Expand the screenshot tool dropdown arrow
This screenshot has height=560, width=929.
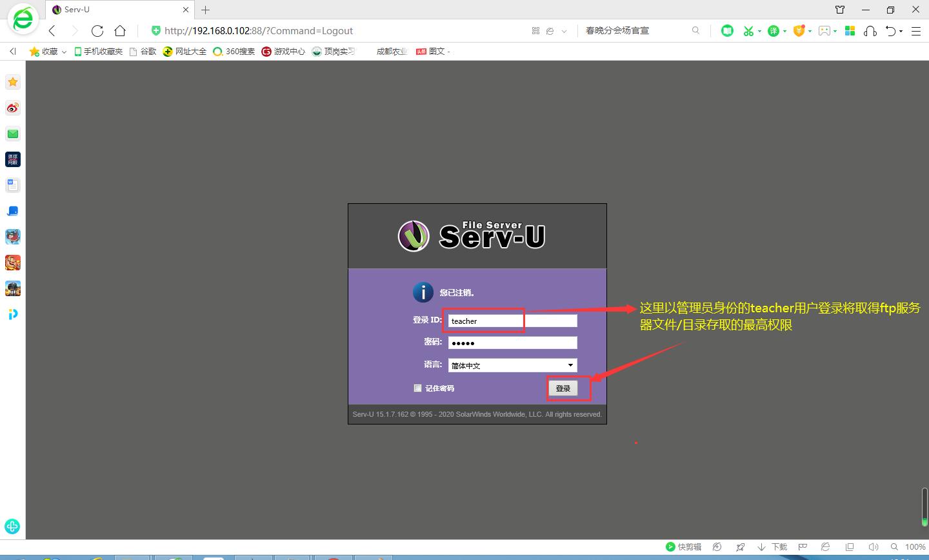(759, 31)
